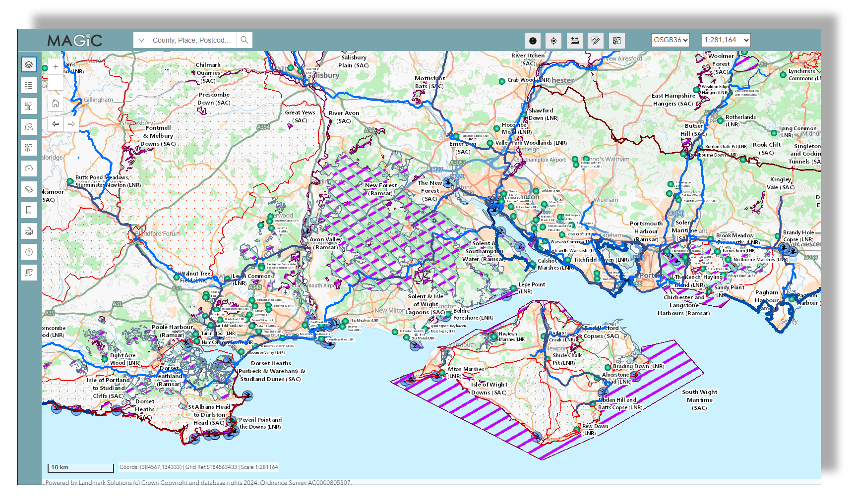This screenshot has height=504, width=855.
Task: Open the bookmarks panel
Action: point(29,210)
